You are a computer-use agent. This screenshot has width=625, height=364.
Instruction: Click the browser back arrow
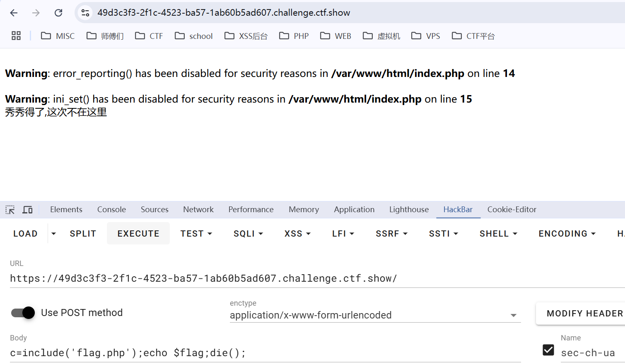coord(14,13)
